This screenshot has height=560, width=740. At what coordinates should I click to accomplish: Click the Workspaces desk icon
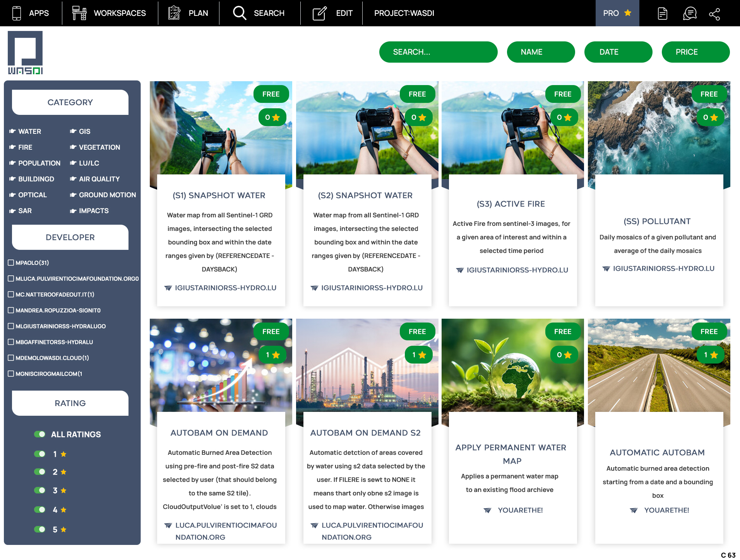click(x=79, y=13)
